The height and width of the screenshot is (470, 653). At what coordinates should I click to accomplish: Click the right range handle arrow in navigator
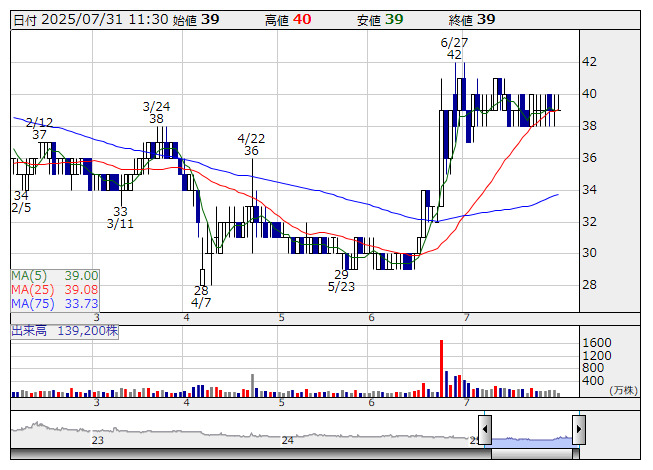pos(579,429)
